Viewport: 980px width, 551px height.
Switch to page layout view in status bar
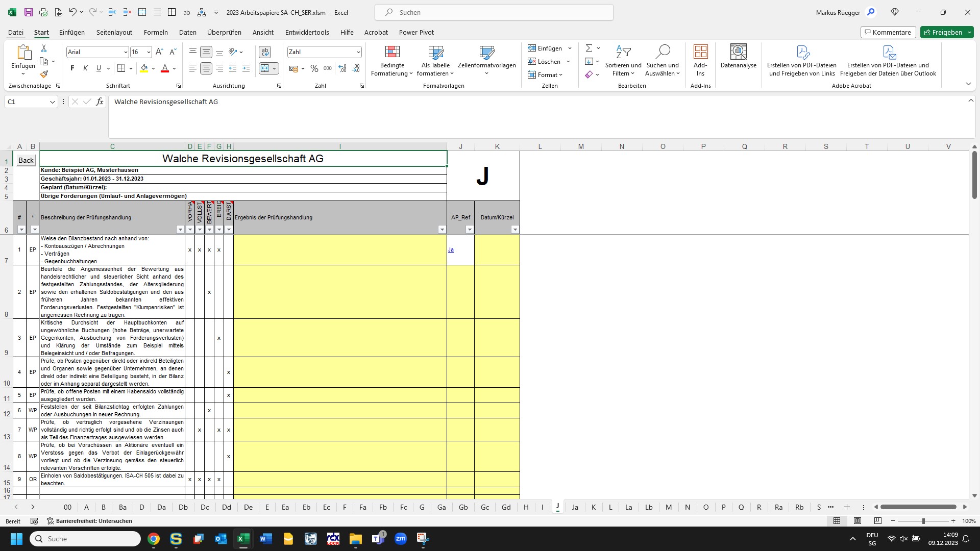857,521
